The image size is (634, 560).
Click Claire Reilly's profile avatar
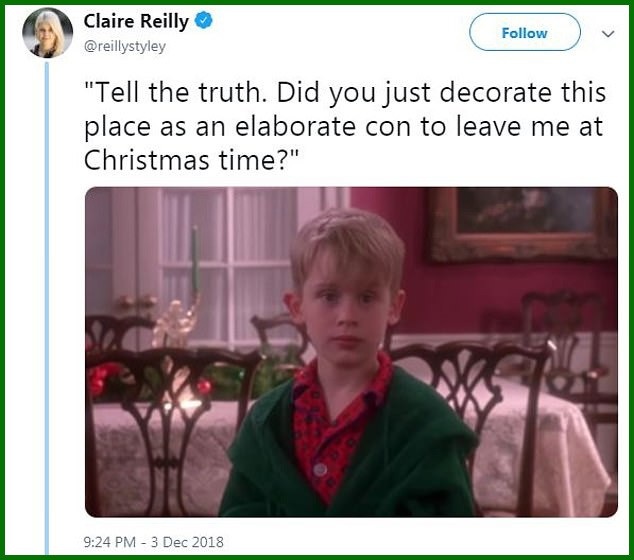point(47,33)
